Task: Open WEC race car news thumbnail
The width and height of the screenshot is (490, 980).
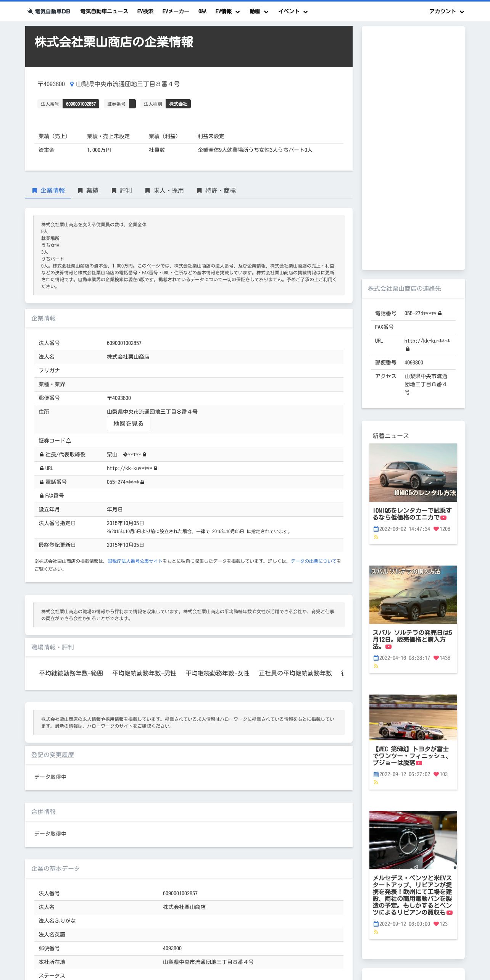Action: pyautogui.click(x=413, y=717)
